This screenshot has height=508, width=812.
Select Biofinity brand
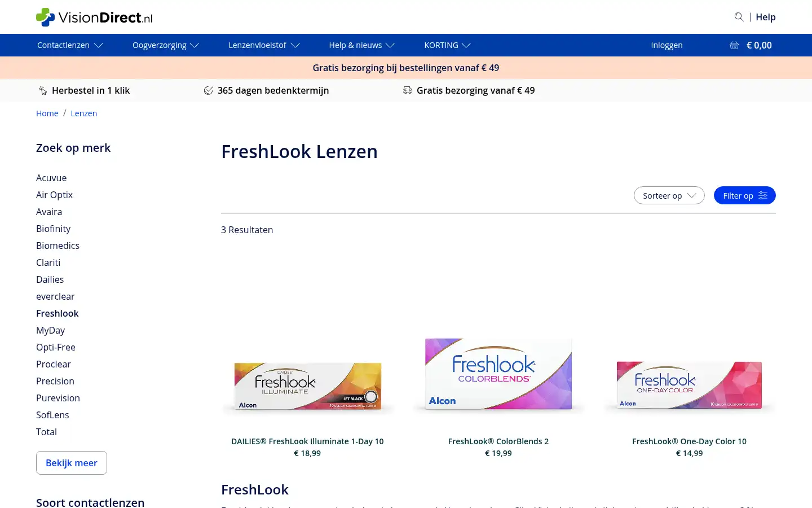[53, 229]
